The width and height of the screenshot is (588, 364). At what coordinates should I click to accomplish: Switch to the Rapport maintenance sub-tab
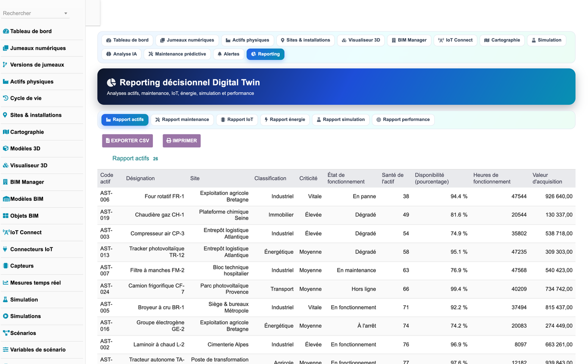[182, 120]
